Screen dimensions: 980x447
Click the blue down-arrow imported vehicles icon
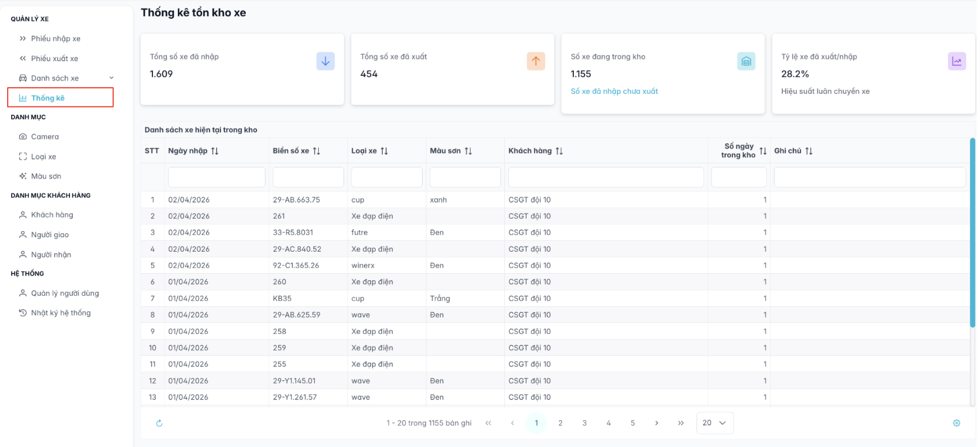click(x=325, y=61)
